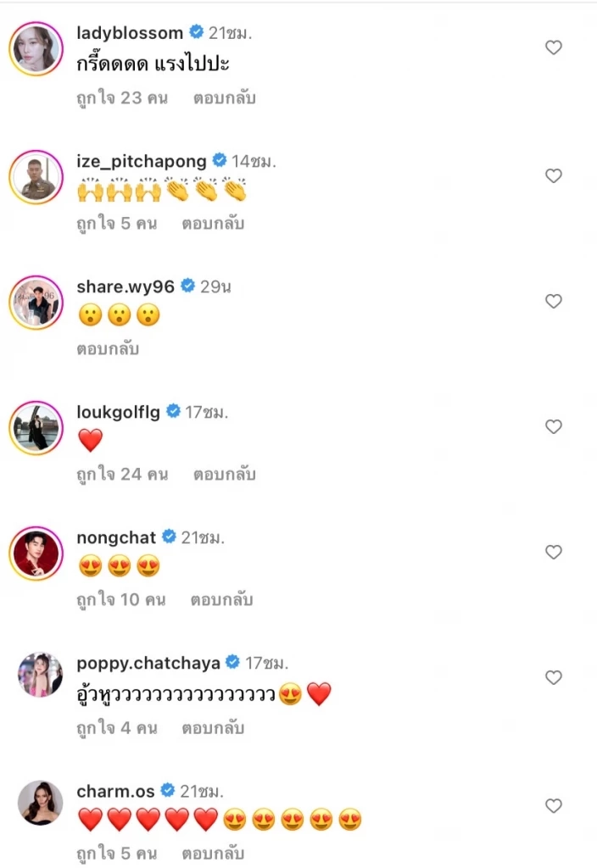Tap the heart beside nongchat's comment
The image size is (597, 868).
(x=554, y=552)
